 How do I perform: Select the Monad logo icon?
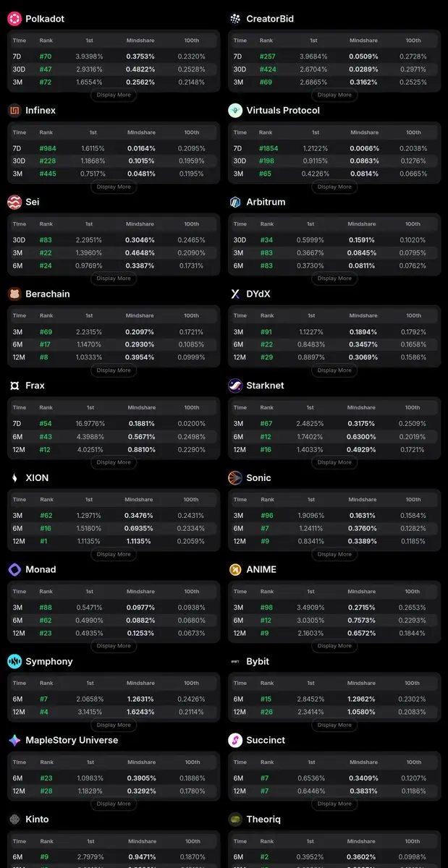(x=14, y=569)
